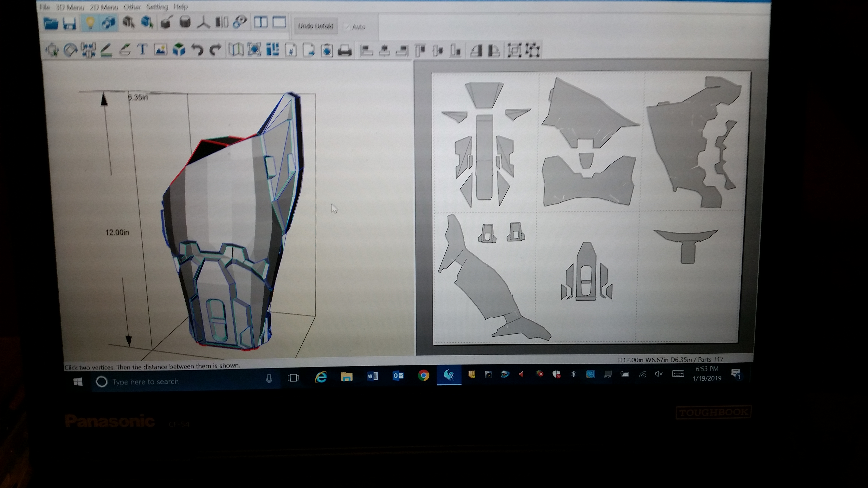
Task: Click the Undo arrow icon
Action: (x=197, y=50)
